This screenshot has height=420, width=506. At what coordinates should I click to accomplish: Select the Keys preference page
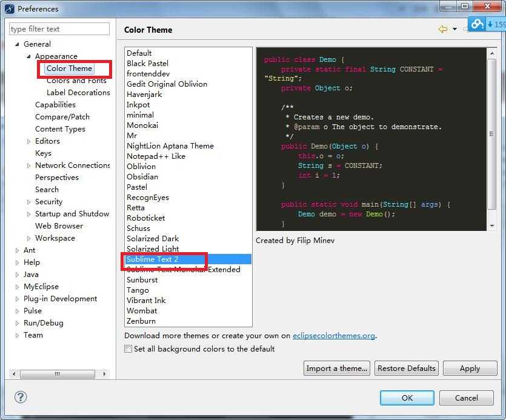[43, 153]
